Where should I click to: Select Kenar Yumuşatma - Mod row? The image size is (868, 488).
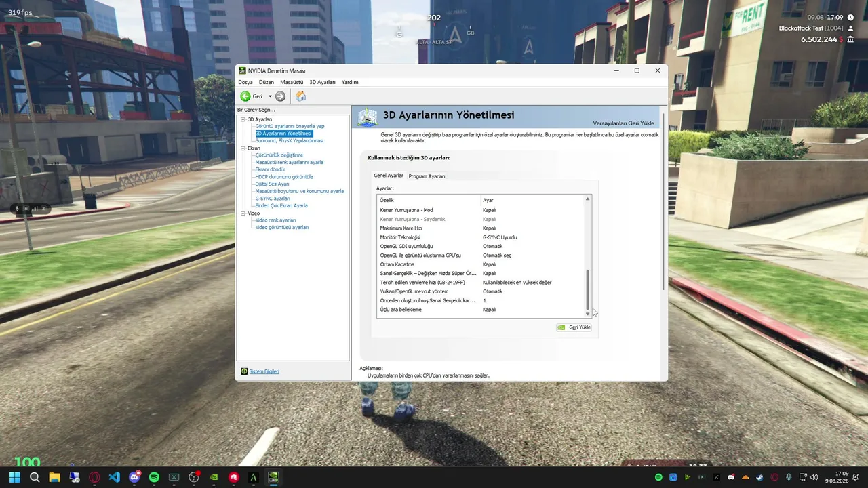(480, 210)
